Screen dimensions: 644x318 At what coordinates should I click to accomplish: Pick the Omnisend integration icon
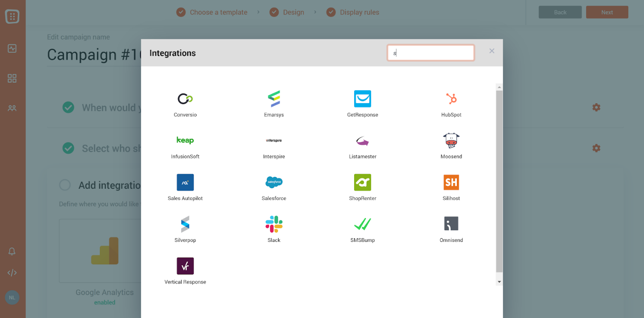(451, 224)
